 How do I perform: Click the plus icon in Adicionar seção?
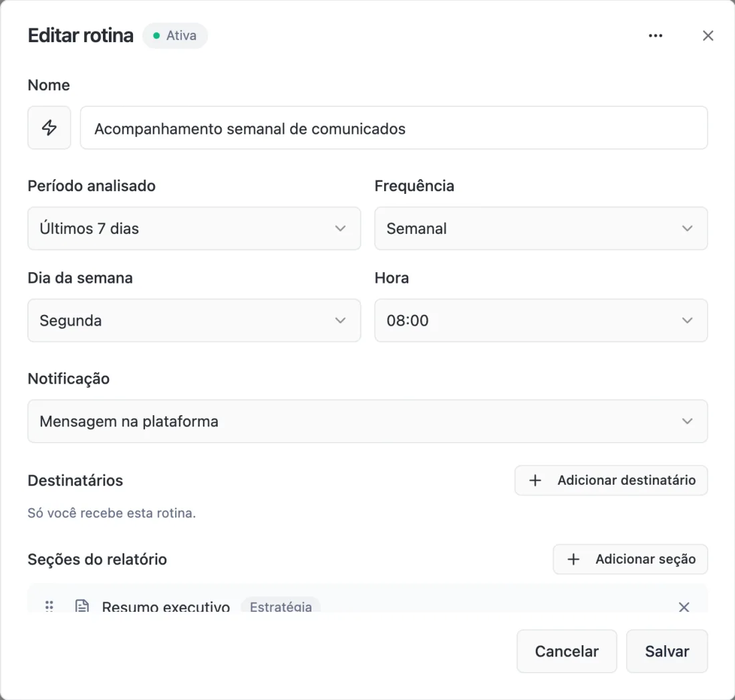click(573, 559)
